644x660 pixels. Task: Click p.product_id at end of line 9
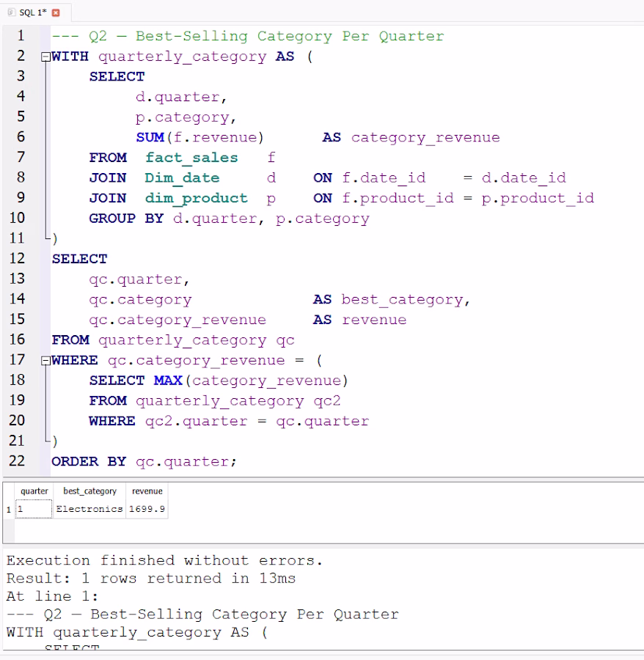point(538,198)
